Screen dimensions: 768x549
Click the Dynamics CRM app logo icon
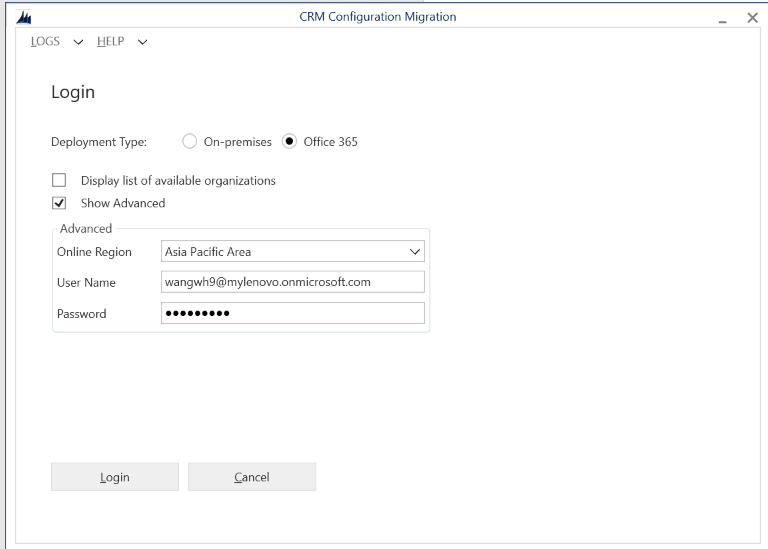pyautogui.click(x=24, y=18)
